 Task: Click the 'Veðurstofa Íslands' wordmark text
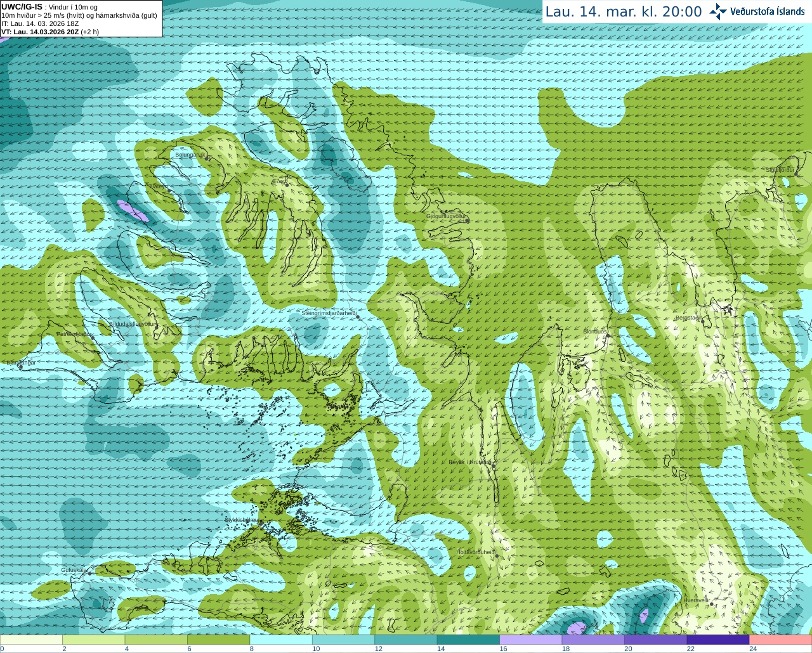click(x=768, y=11)
